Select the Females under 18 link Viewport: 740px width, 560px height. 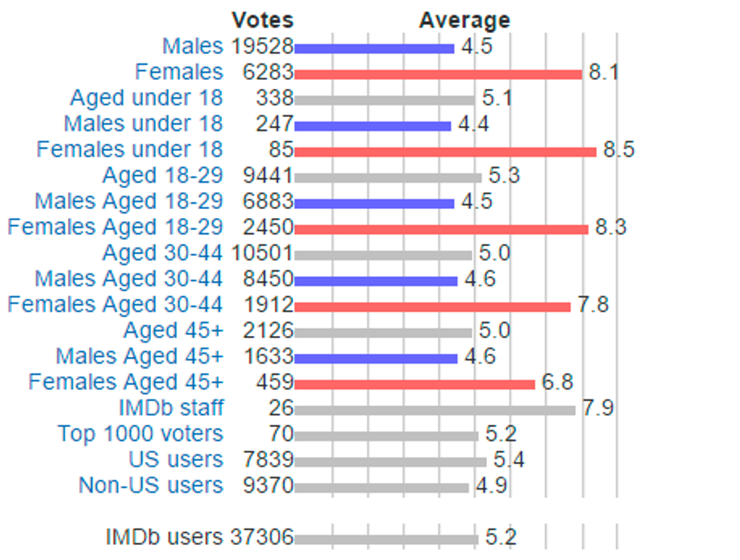tap(130, 149)
